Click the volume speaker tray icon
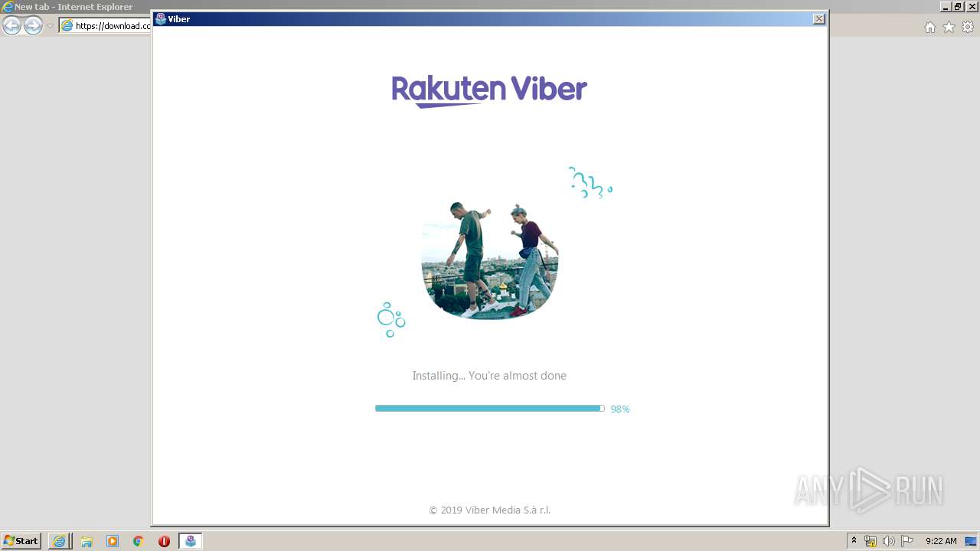This screenshot has height=551, width=980. point(888,541)
